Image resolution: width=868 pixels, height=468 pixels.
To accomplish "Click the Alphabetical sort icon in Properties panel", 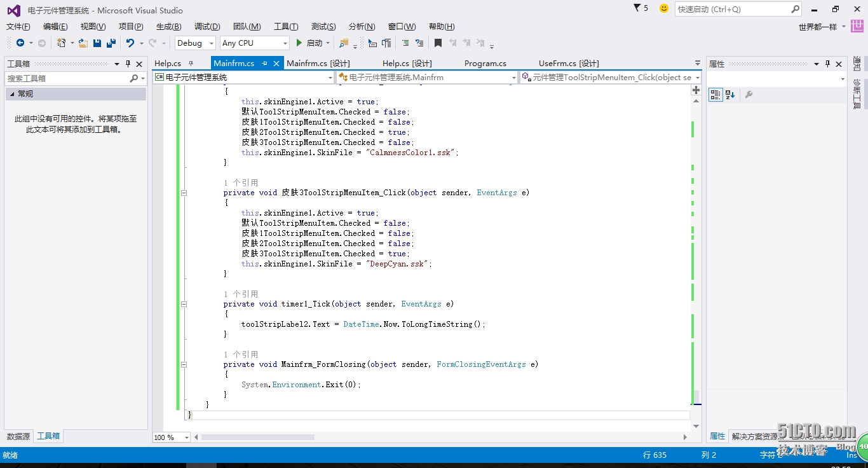I will click(x=730, y=95).
